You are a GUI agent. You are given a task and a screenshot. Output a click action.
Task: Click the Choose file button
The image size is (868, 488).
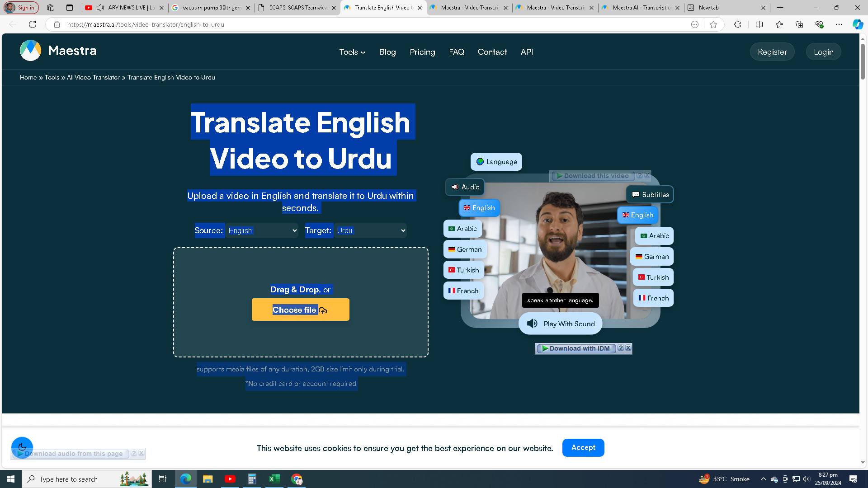pos(301,310)
